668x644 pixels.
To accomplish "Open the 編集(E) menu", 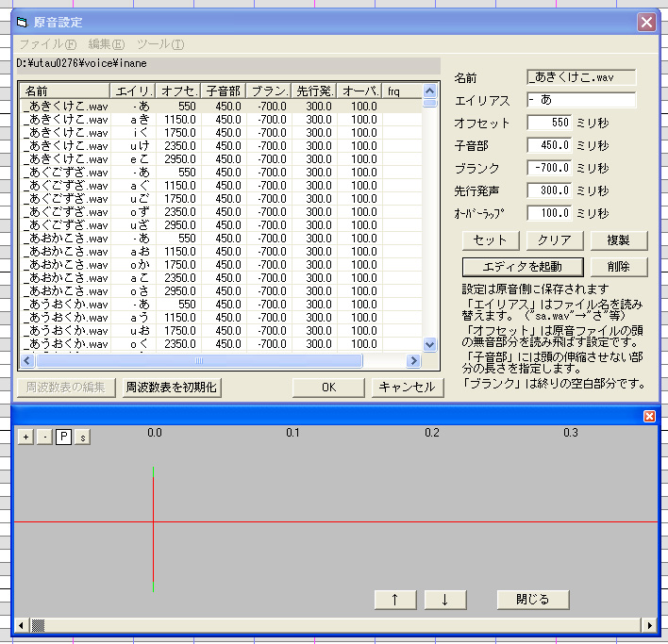I will tap(107, 44).
